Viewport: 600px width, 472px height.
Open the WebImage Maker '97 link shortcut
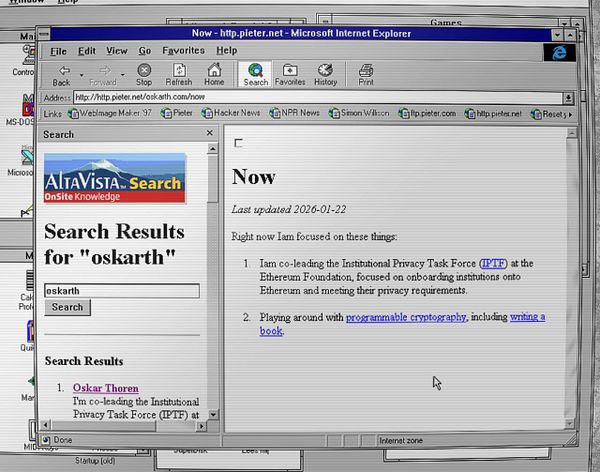(x=110, y=113)
